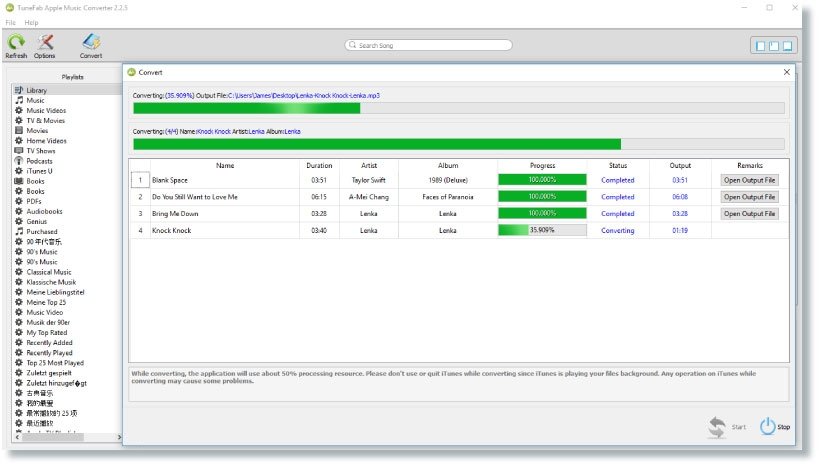This screenshot has width=819, height=466.
Task: Open the Home Videos playlist
Action: 46,141
